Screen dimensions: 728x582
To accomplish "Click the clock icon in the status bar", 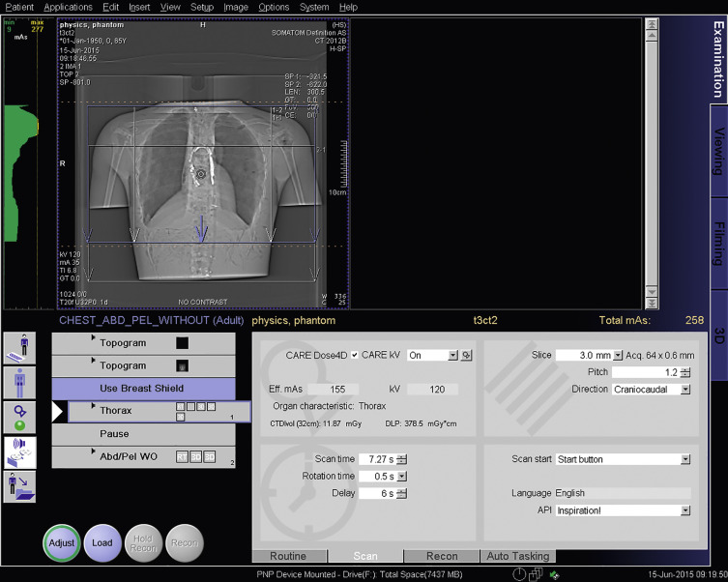I will [519, 574].
